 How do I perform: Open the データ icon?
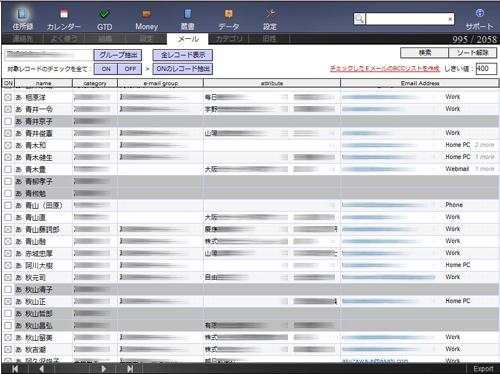click(229, 14)
